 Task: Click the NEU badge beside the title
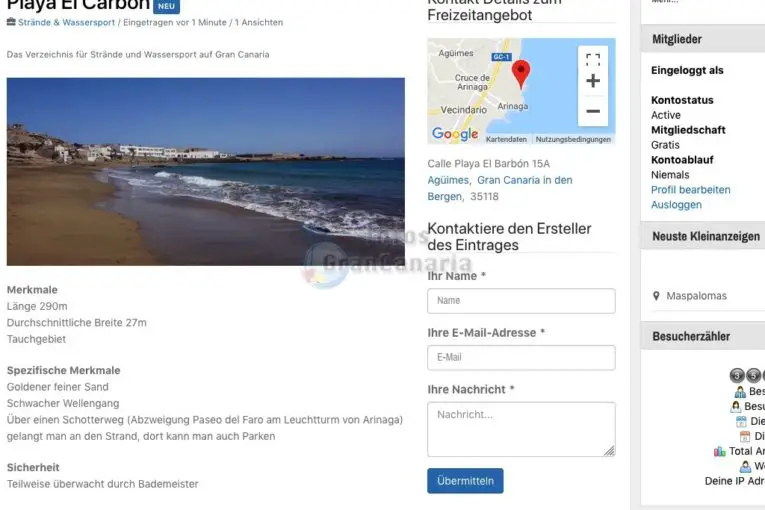166,6
